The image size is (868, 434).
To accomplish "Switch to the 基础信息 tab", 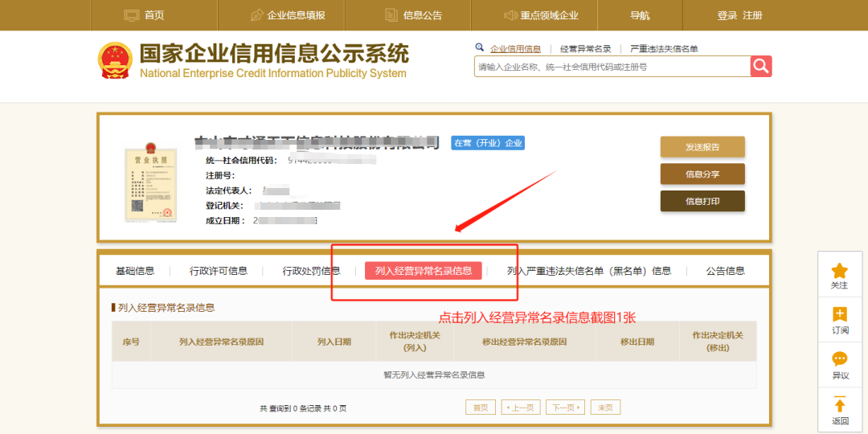I will 135,271.
